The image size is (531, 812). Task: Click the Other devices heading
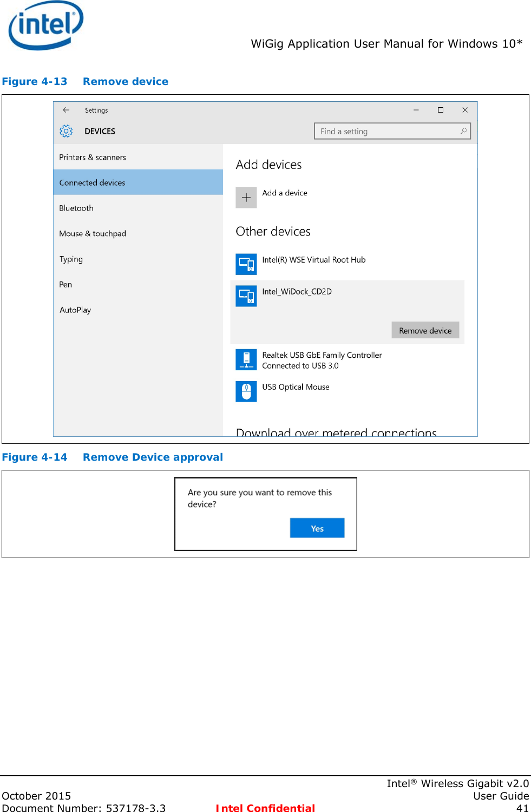click(x=273, y=232)
